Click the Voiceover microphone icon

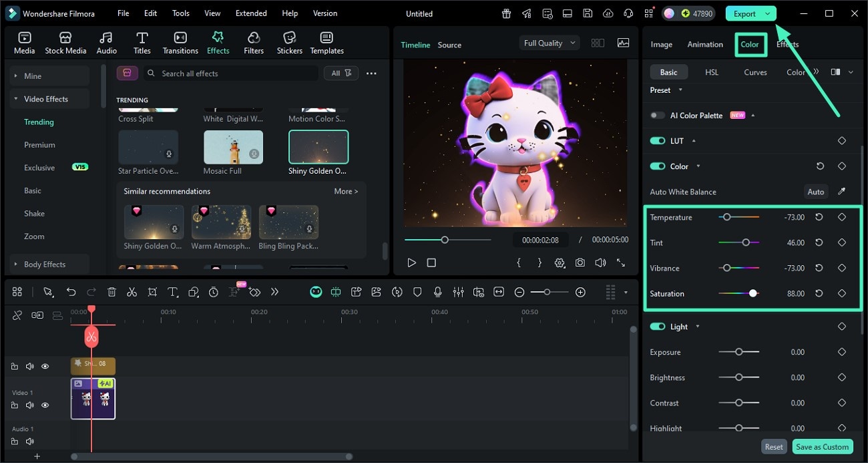click(x=438, y=292)
